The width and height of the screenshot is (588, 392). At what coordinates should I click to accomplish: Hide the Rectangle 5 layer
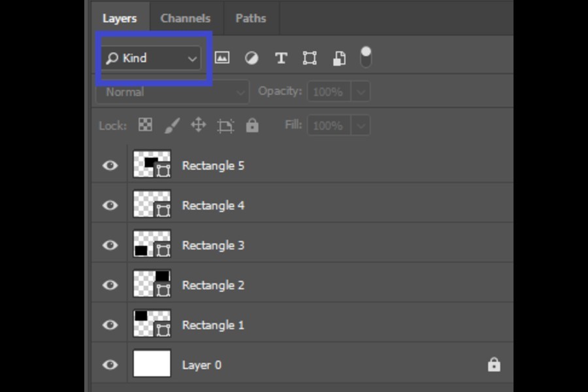click(x=110, y=165)
